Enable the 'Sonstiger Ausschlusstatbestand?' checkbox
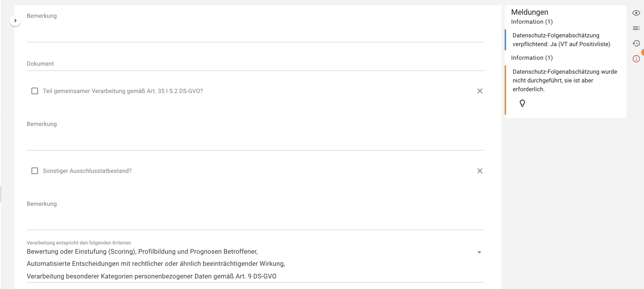Image resolution: width=644 pixels, height=289 pixels. coord(35,171)
